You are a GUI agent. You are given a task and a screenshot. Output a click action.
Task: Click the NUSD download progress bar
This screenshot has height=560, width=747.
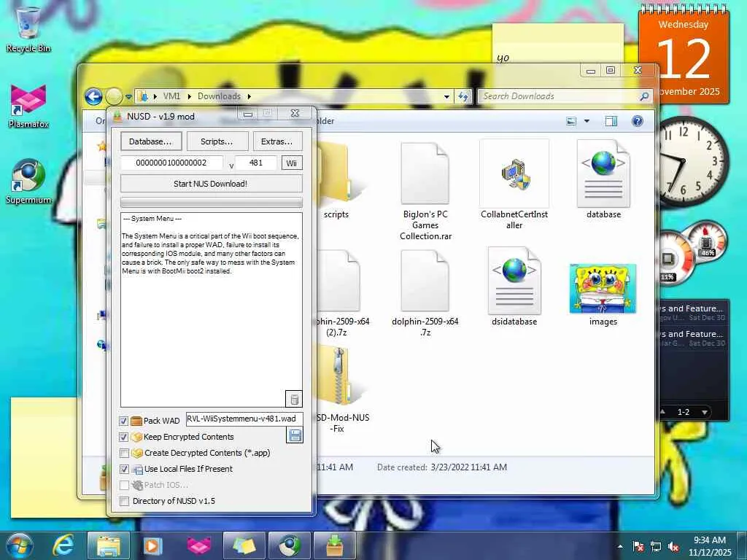212,203
